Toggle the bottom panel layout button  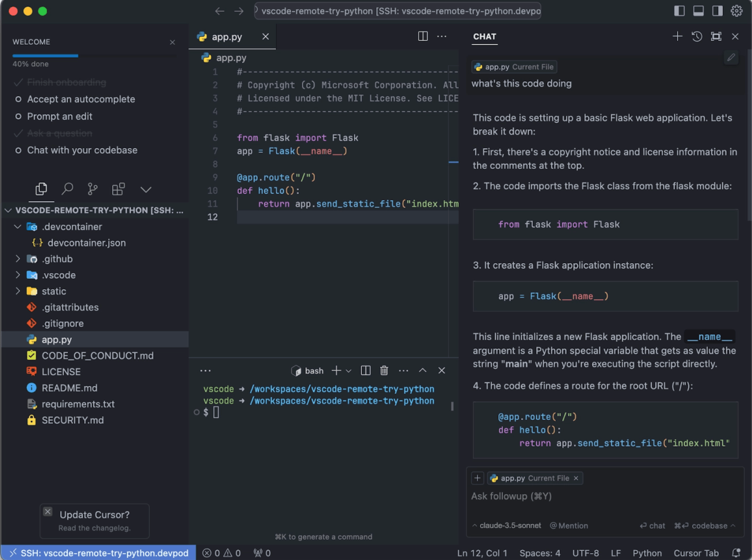[x=698, y=11]
